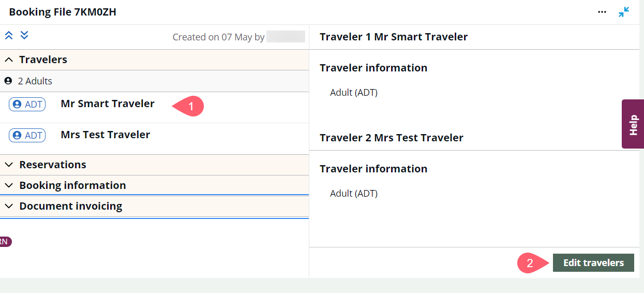Expand the Booking information section
The width and height of the screenshot is (644, 293).
(9, 185)
